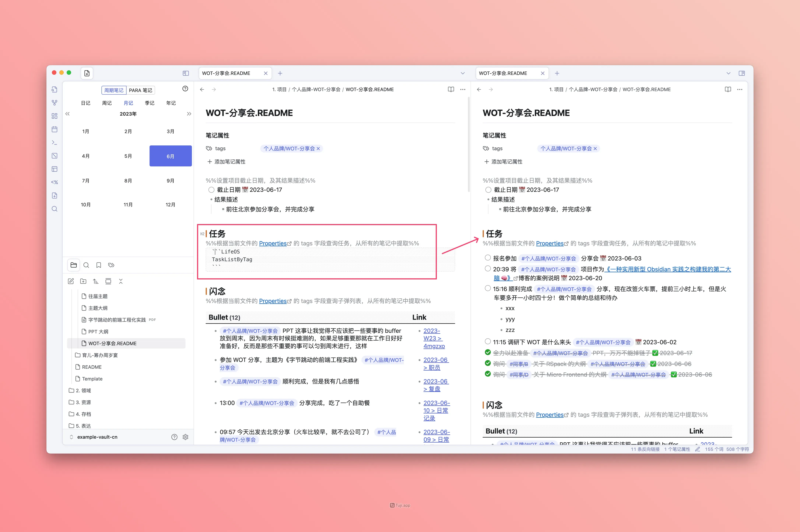The height and width of the screenshot is (532, 800).
Task: Expand the 育儿-筹办周岁宴 folder
Action: coord(100,355)
